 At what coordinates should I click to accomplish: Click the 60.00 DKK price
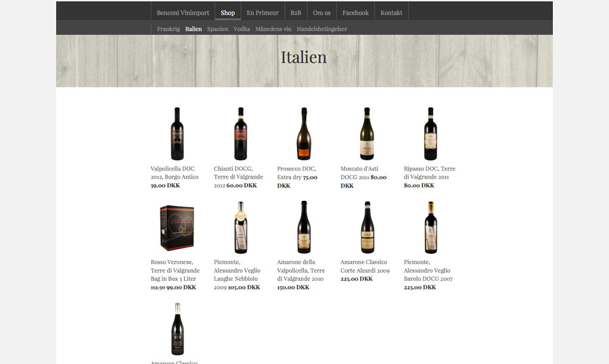pos(242,185)
